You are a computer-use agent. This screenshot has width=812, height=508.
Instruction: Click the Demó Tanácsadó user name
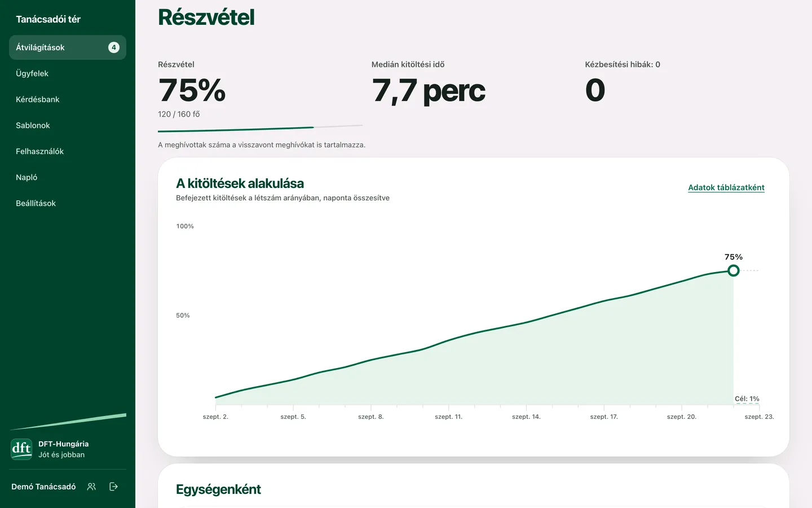(43, 487)
